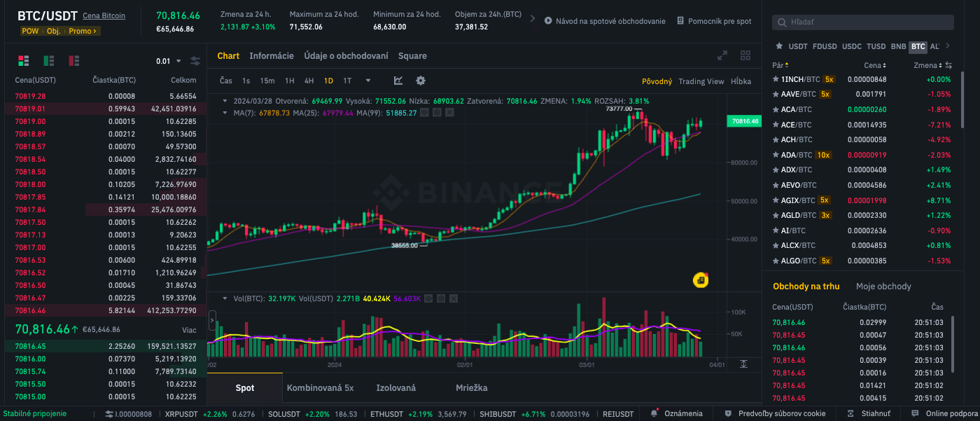Select the red sell-only order book view
Screen dimensions: 980x421
(x=73, y=61)
